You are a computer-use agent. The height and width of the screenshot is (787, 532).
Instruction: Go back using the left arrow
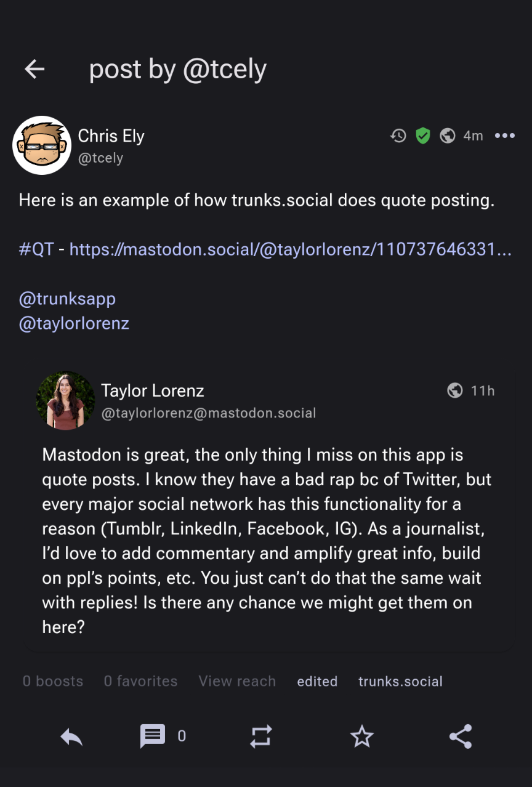(x=34, y=69)
